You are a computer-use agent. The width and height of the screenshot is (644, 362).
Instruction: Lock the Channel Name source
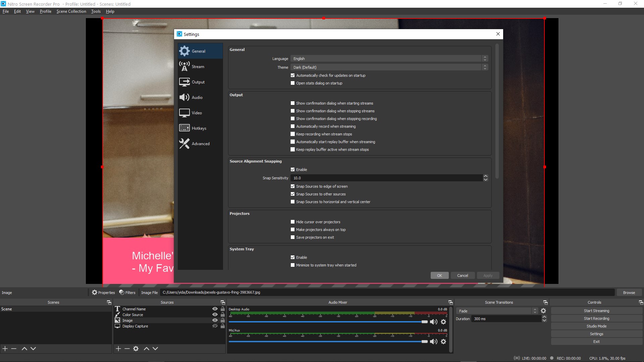223,309
